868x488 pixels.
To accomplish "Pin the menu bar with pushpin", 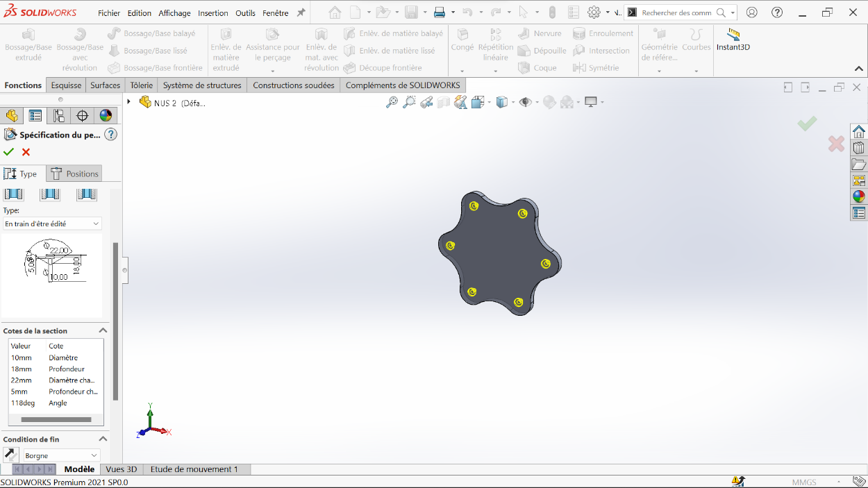I will point(301,12).
